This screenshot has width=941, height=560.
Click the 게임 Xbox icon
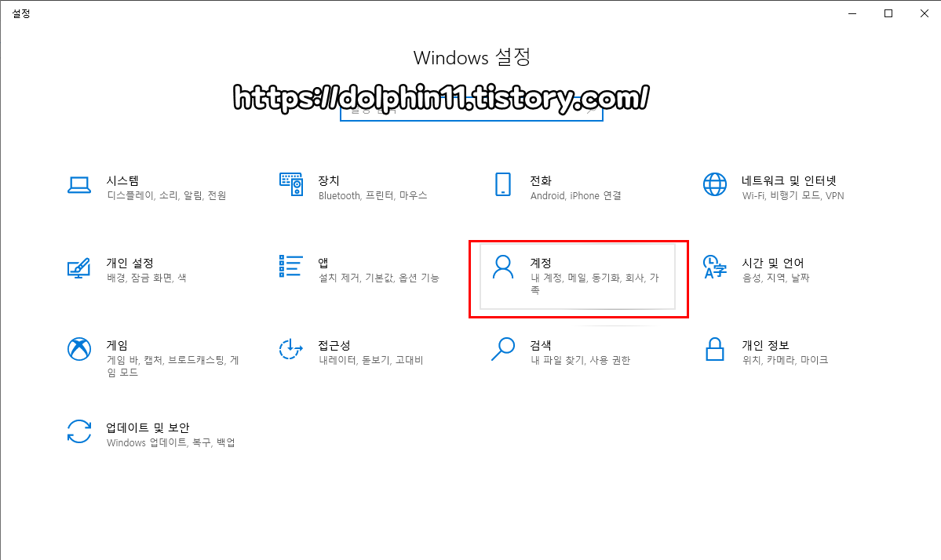pyautogui.click(x=79, y=349)
